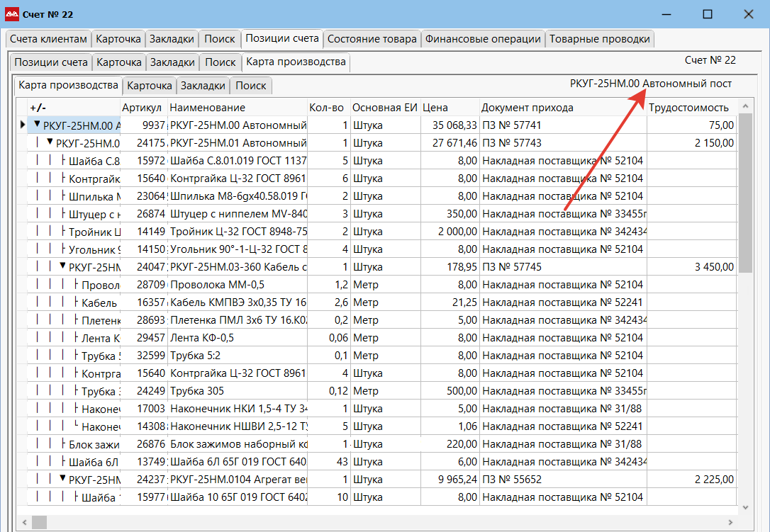Click the Наименование column header
Screen dimensions: 770x532
pos(208,108)
